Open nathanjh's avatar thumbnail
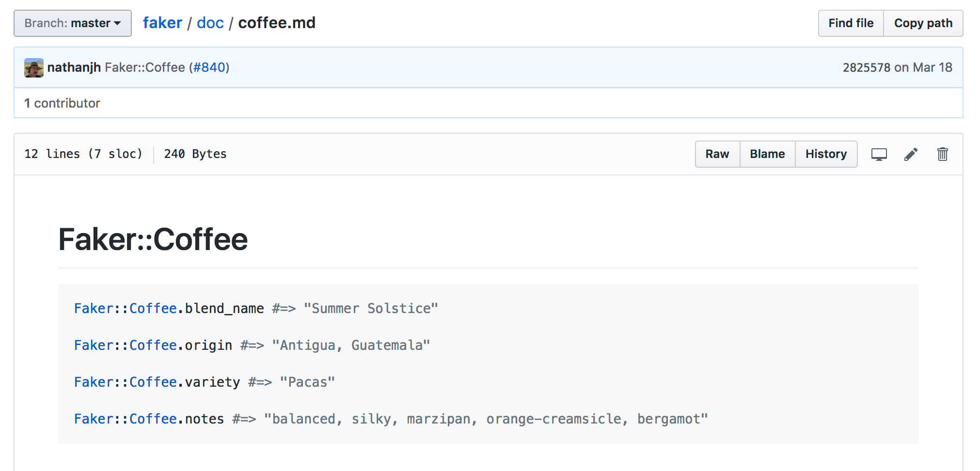Screen dimensions: 980x471 [34, 68]
